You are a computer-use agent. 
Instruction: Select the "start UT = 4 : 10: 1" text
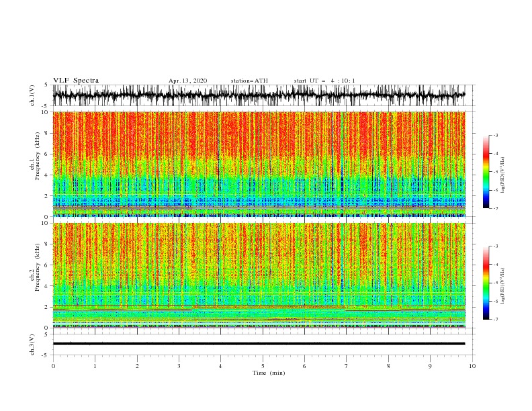324,81
